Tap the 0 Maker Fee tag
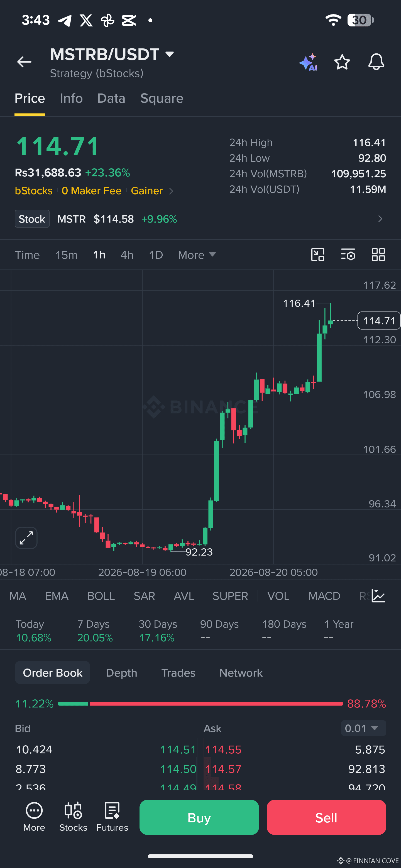 tap(91, 191)
